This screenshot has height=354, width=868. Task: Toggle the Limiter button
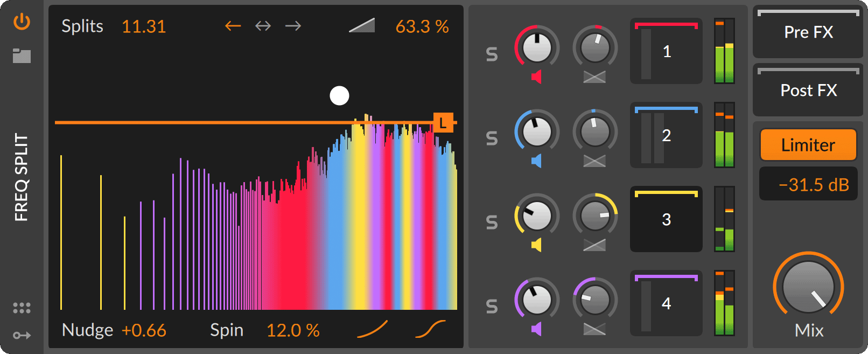click(808, 145)
